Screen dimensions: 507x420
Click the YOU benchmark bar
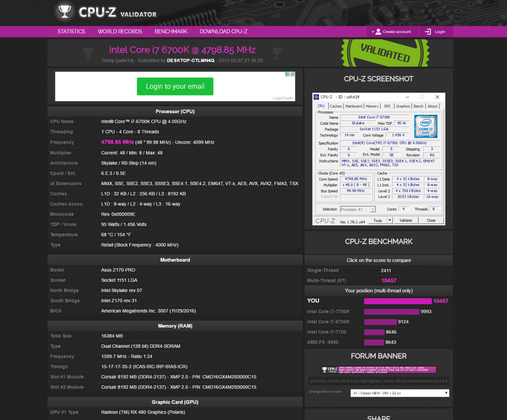click(x=398, y=301)
